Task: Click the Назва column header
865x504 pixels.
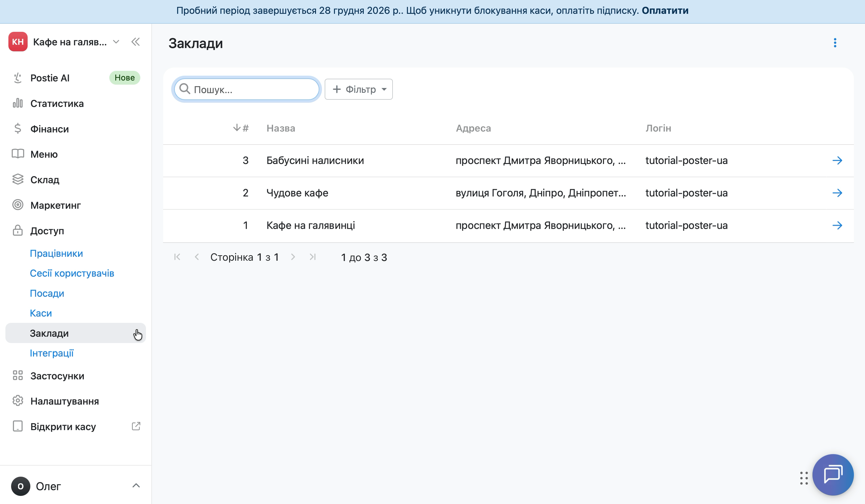Action: coord(281,128)
